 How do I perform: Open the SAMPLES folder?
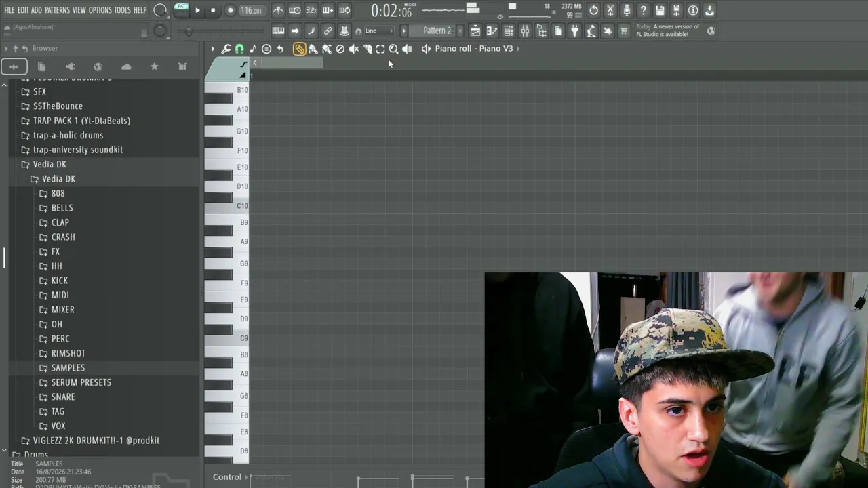point(68,367)
